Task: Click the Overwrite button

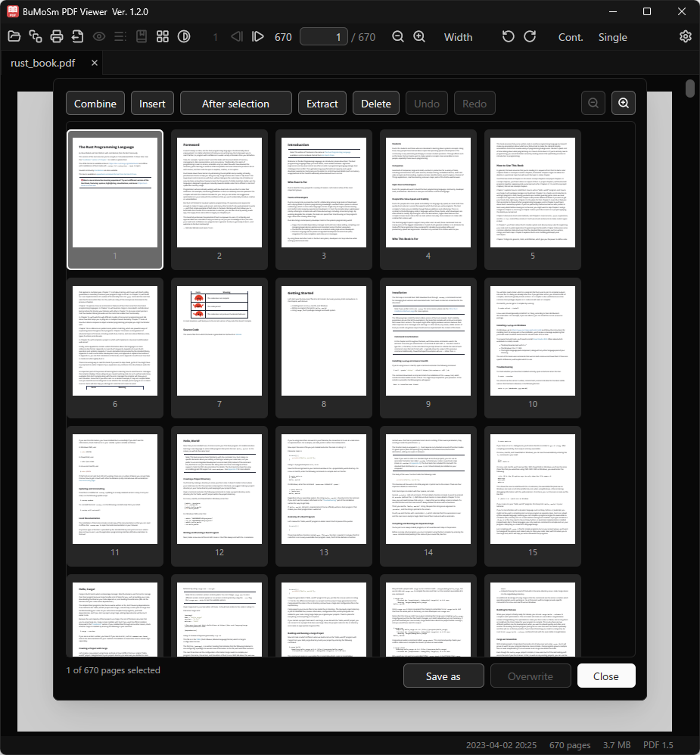Action: (530, 676)
